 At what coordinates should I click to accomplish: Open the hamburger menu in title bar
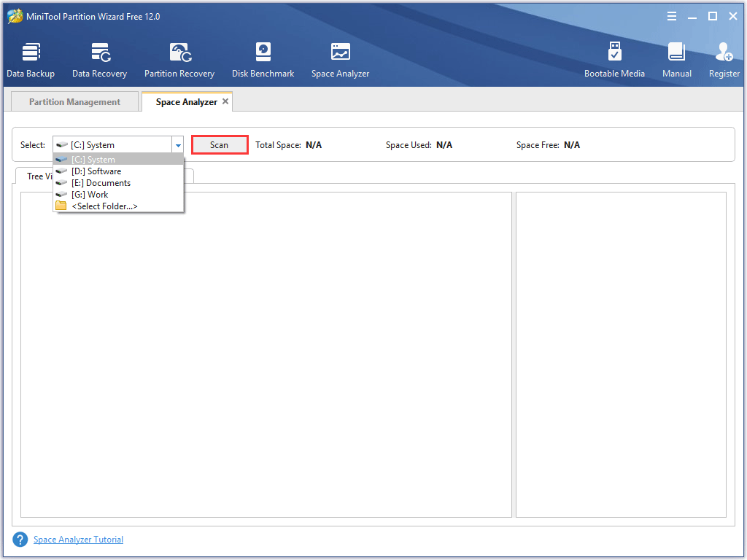point(672,16)
